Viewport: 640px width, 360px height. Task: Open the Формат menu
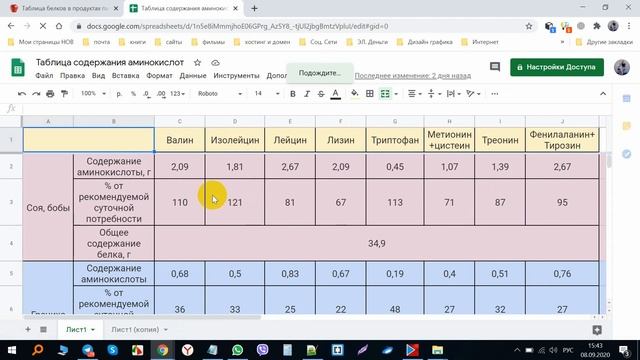coord(159,76)
